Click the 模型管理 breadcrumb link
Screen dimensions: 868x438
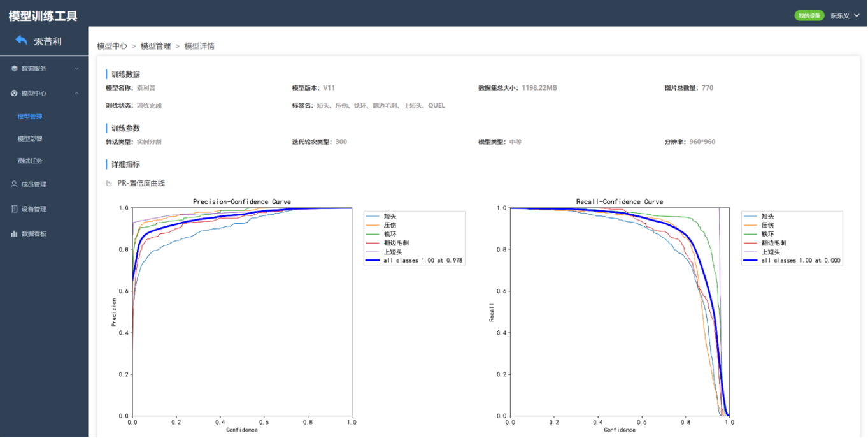click(x=155, y=46)
